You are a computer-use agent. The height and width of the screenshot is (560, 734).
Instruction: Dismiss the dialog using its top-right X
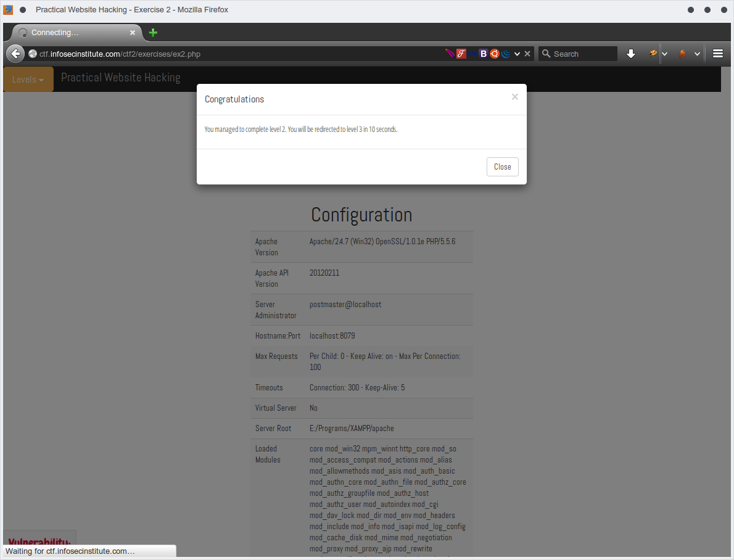click(514, 97)
